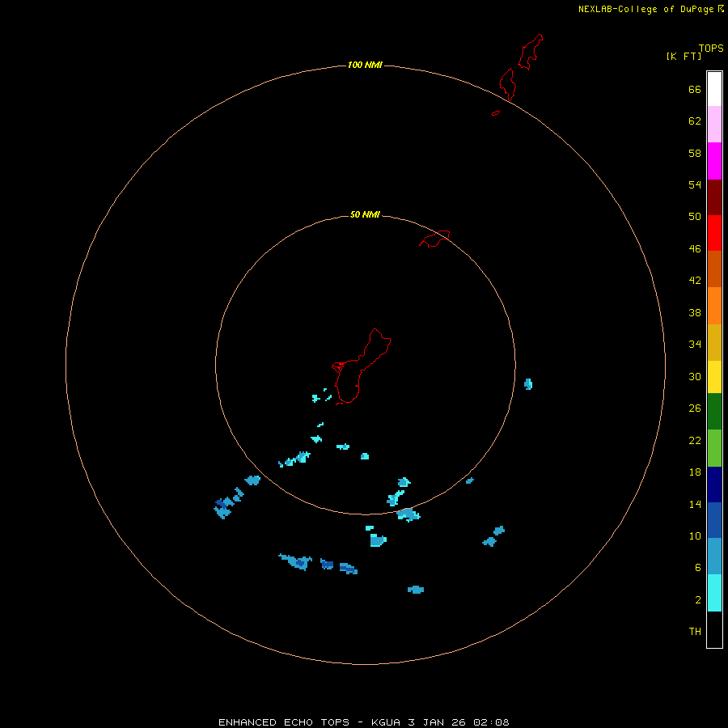Click the black threshold swatch at the legend bottom
728x728 pixels.
coord(714,629)
